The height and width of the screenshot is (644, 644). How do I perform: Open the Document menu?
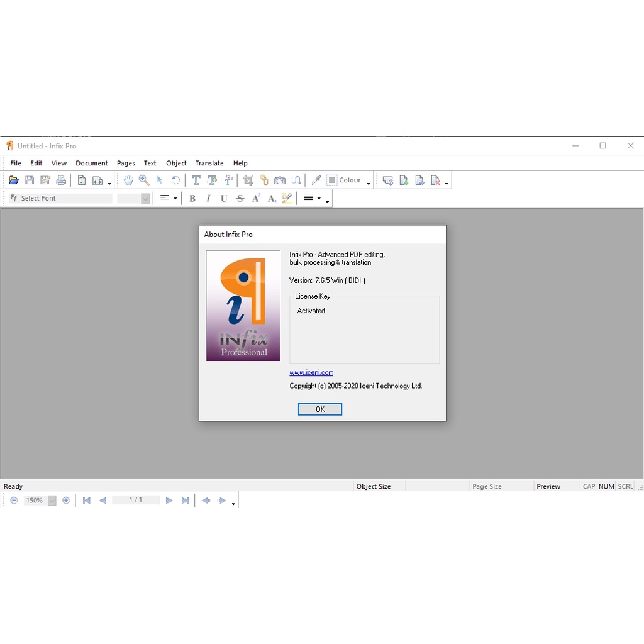click(92, 163)
